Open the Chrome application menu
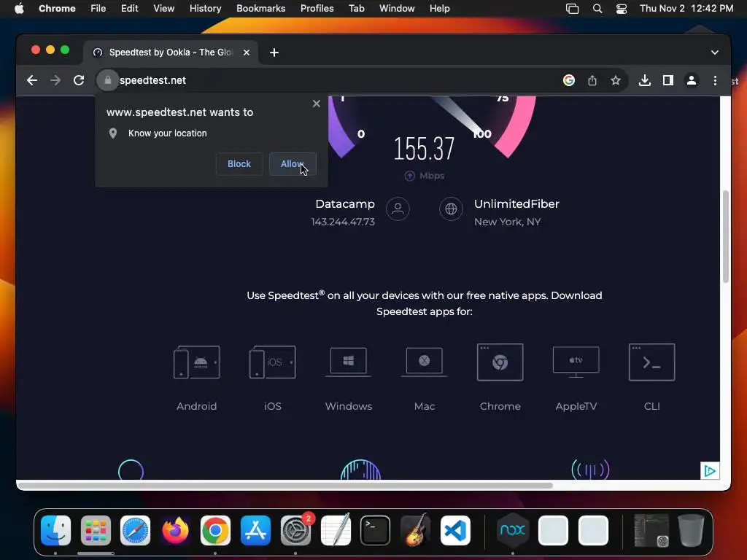Viewport: 747px width, 560px height. (57, 9)
